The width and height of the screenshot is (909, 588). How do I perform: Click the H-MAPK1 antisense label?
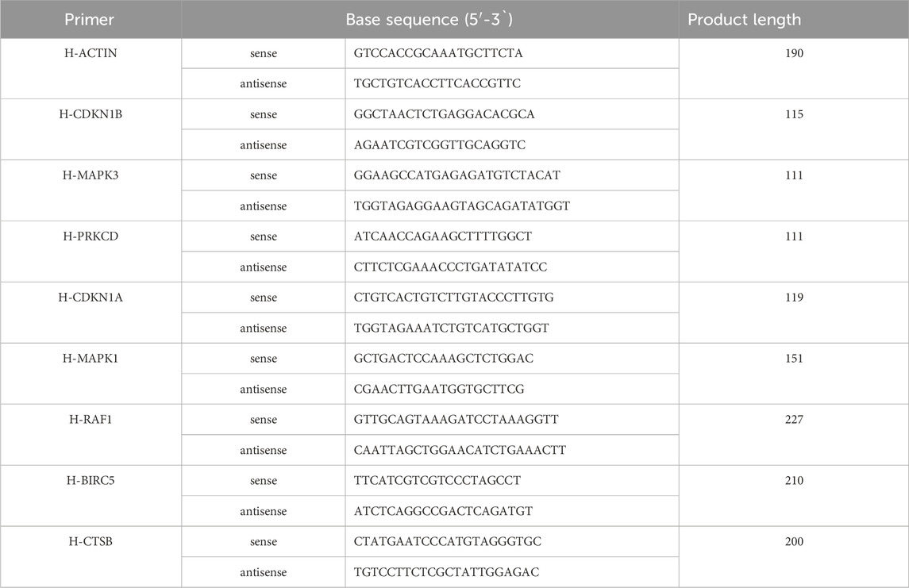[264, 390]
